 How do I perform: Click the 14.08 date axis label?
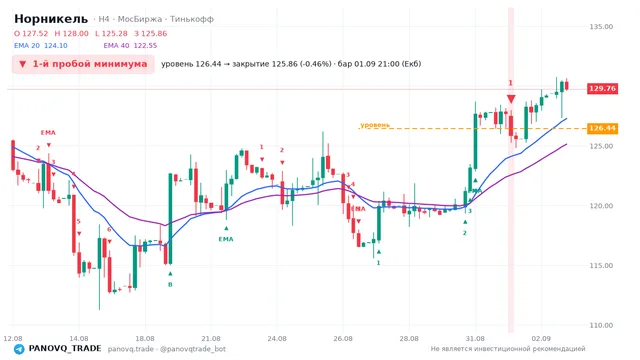[x=79, y=339]
